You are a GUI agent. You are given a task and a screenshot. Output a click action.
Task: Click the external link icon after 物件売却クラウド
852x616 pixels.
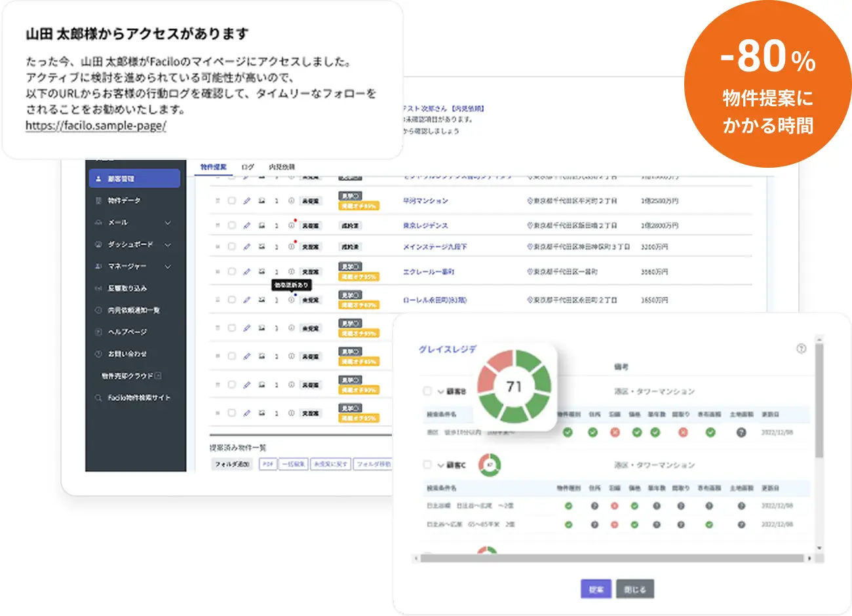tap(158, 376)
